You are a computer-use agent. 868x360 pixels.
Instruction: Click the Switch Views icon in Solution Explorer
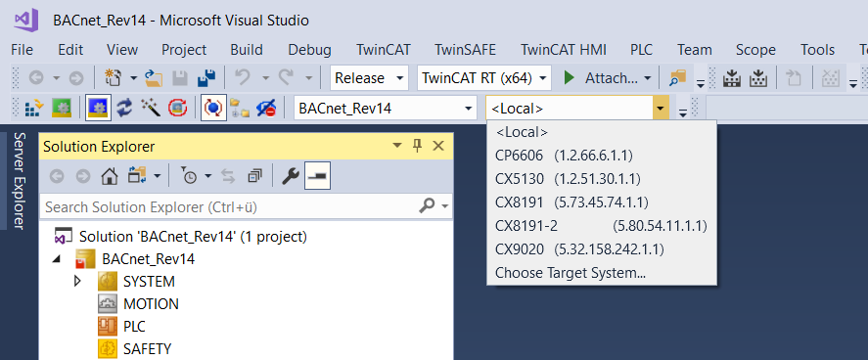click(136, 176)
